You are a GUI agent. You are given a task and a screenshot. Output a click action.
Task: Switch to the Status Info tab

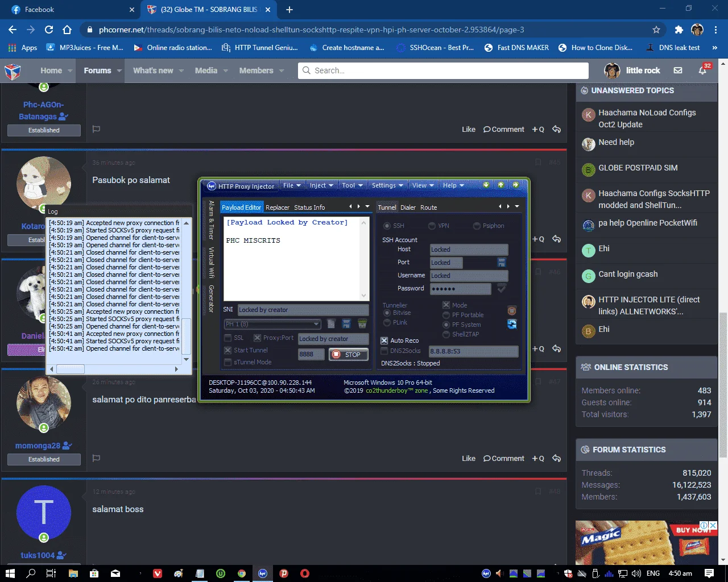(x=309, y=207)
